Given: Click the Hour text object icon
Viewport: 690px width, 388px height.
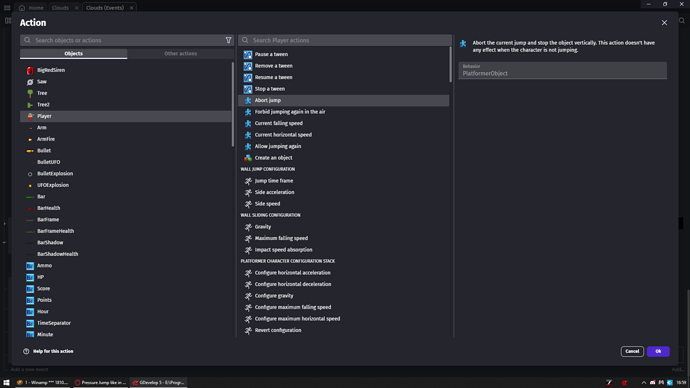Looking at the screenshot, I should pyautogui.click(x=30, y=311).
